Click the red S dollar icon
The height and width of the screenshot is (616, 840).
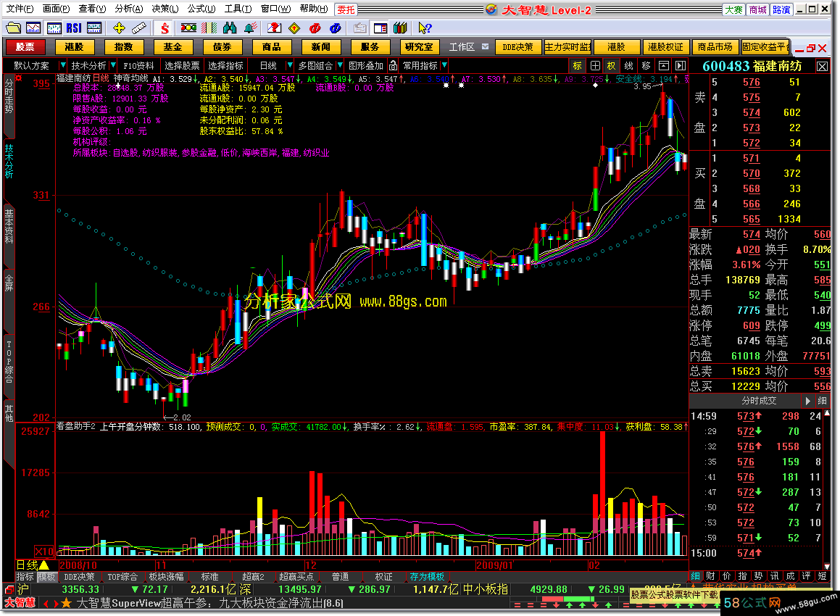165,28
